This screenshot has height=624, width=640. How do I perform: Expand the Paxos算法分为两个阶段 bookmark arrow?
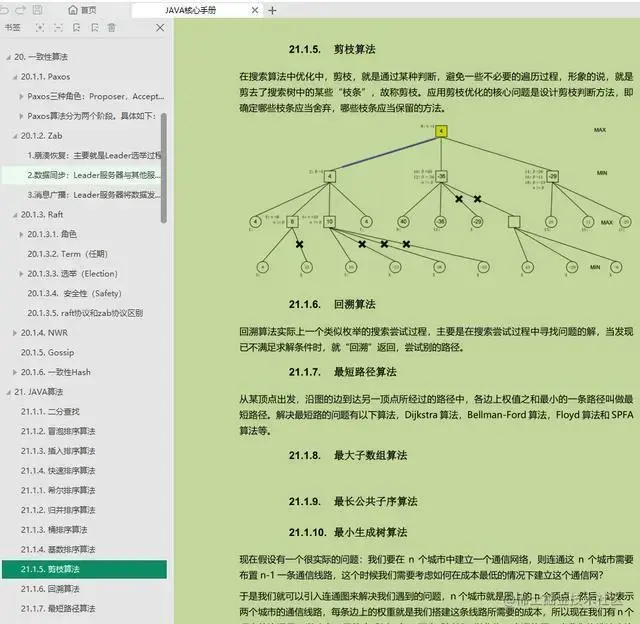click(21, 116)
